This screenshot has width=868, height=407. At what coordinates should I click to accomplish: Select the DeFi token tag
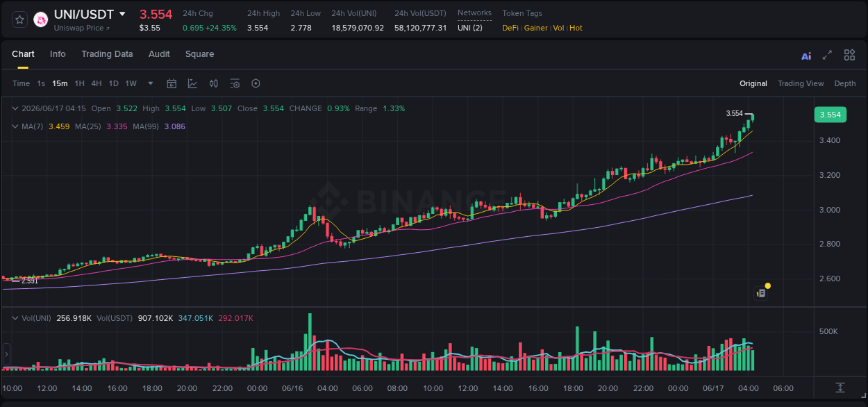(510, 28)
